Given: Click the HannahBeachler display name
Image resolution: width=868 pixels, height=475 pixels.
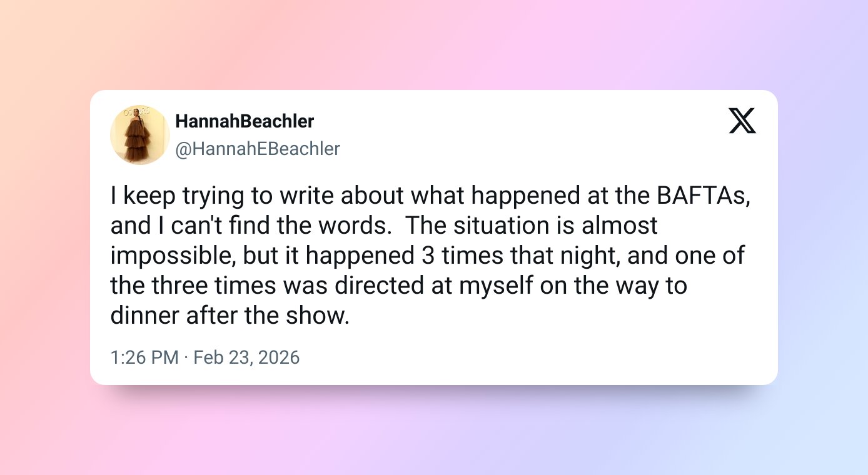Looking at the screenshot, I should pos(245,121).
